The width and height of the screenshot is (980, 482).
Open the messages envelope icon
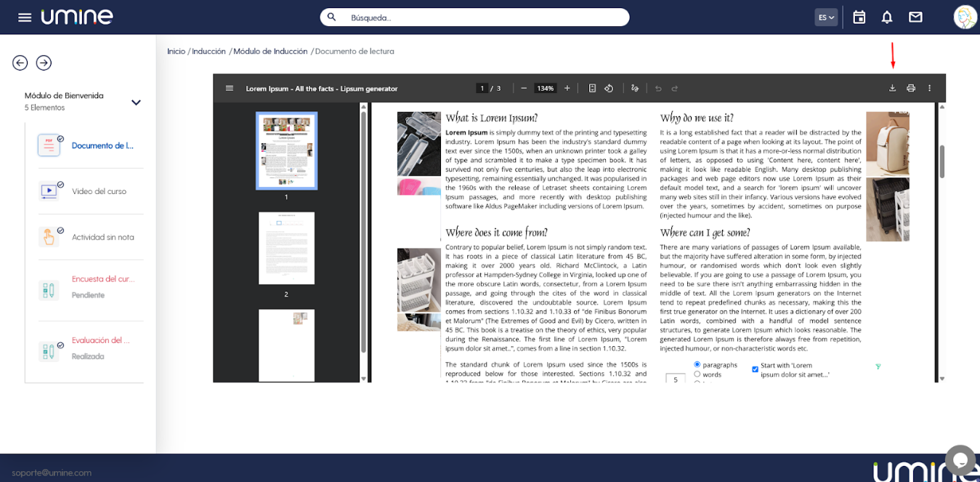(x=915, y=17)
